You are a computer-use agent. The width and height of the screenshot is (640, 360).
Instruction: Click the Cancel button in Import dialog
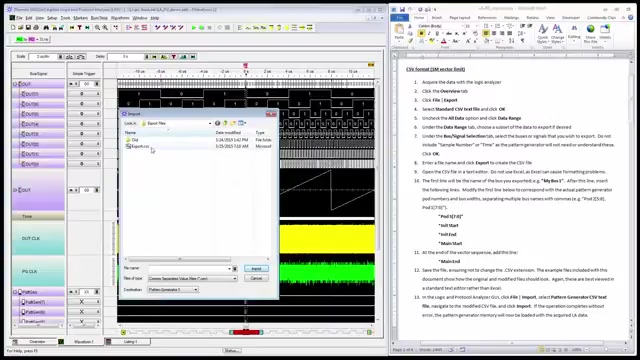(256, 278)
